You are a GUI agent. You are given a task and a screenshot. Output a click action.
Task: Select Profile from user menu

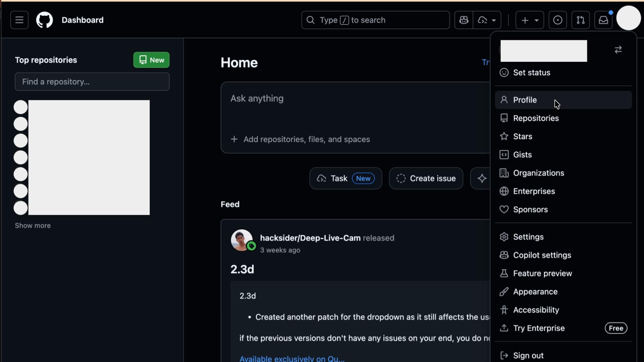tap(525, 100)
